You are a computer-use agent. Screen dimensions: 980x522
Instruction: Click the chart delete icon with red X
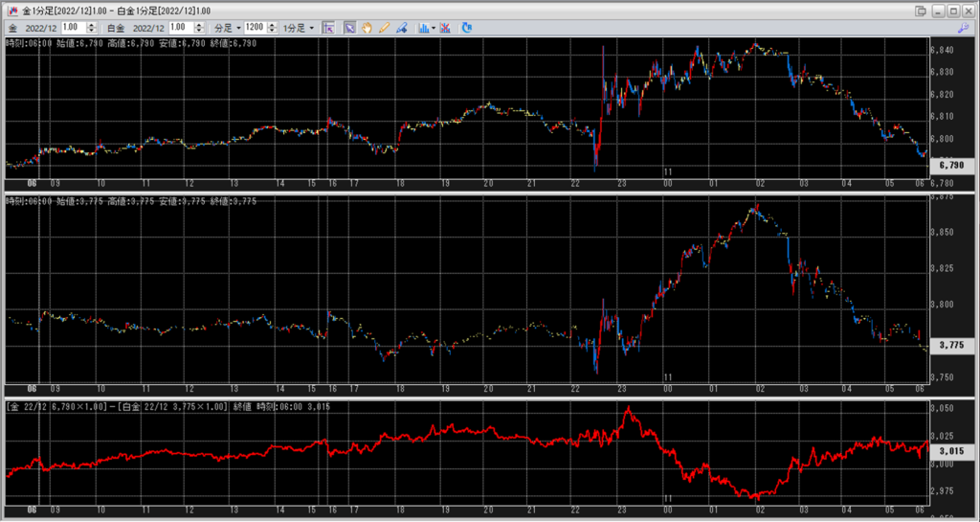pyautogui.click(x=447, y=28)
